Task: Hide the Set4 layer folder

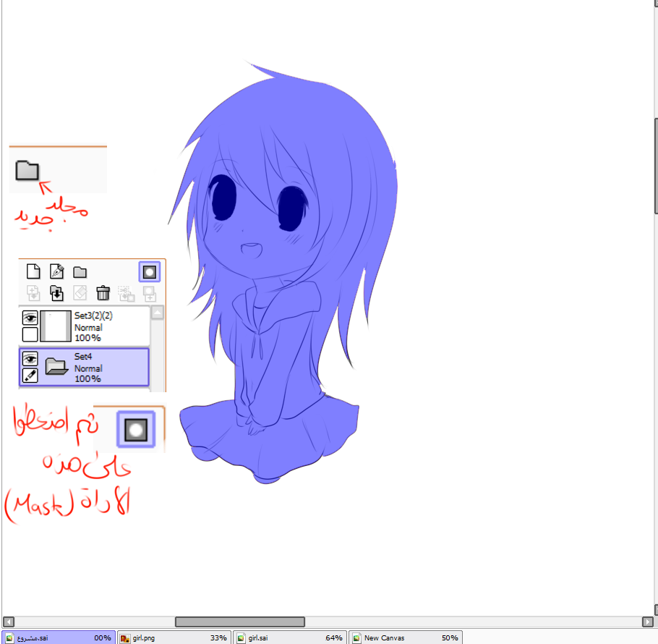Action: point(30,358)
